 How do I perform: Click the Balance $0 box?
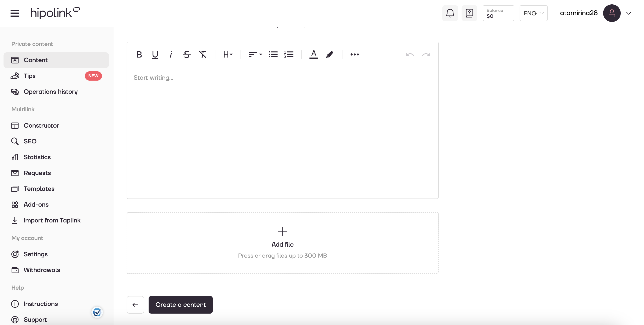(498, 13)
